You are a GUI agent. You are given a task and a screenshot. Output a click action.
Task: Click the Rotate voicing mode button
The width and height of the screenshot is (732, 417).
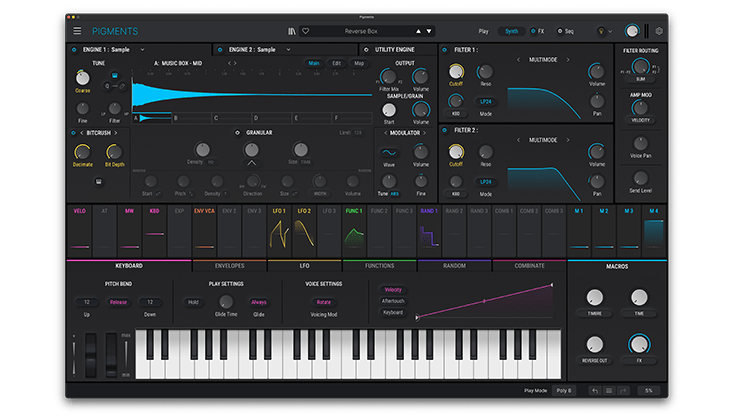[324, 302]
